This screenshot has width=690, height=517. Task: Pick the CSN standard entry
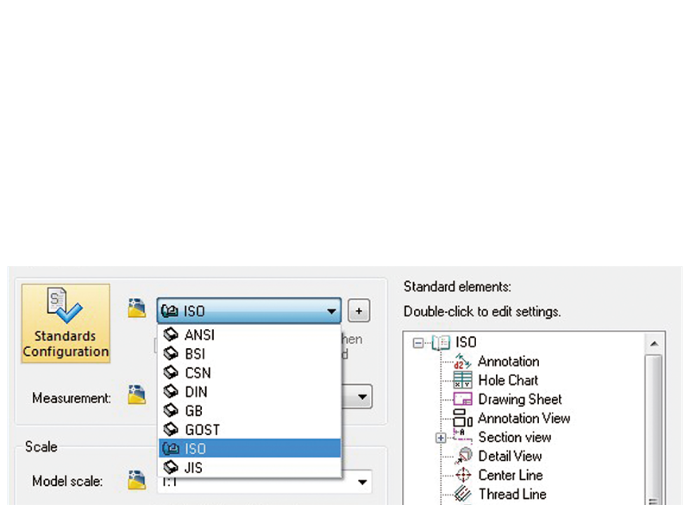click(197, 373)
